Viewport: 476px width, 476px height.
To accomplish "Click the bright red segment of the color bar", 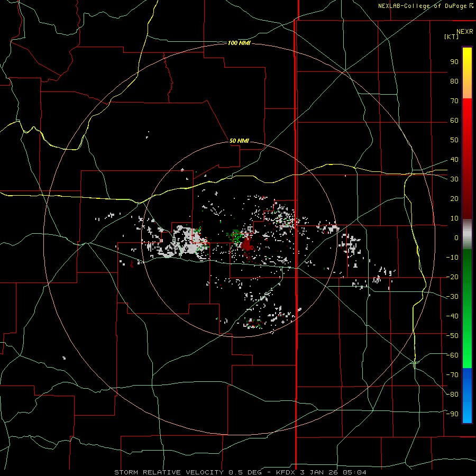I will pyautogui.click(x=467, y=122).
